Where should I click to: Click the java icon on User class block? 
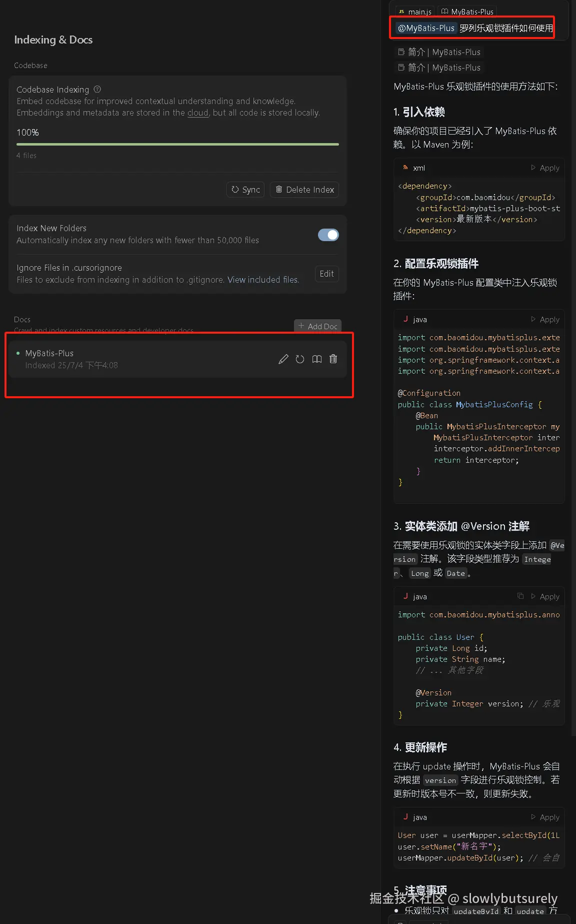(x=405, y=596)
